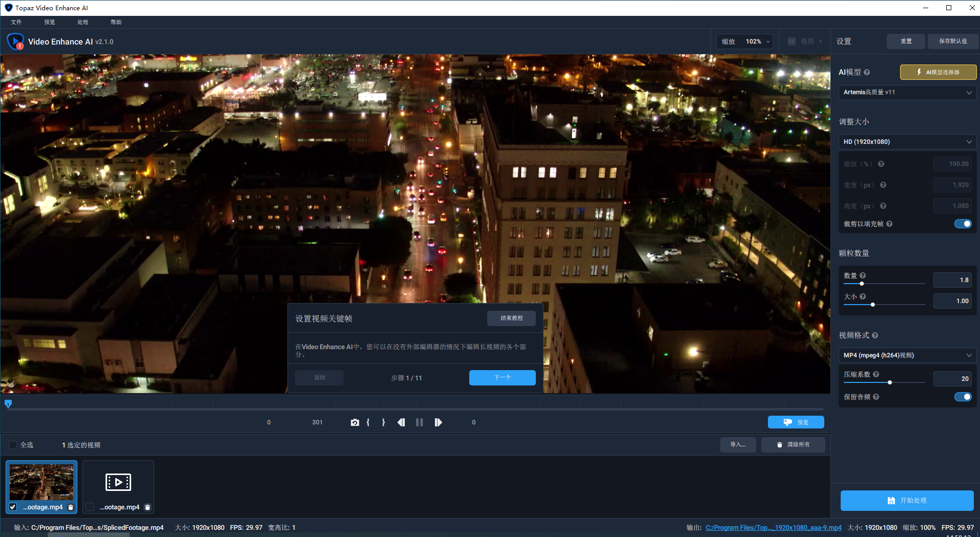Toggle the 裁剪以填充帧 switch

point(963,224)
